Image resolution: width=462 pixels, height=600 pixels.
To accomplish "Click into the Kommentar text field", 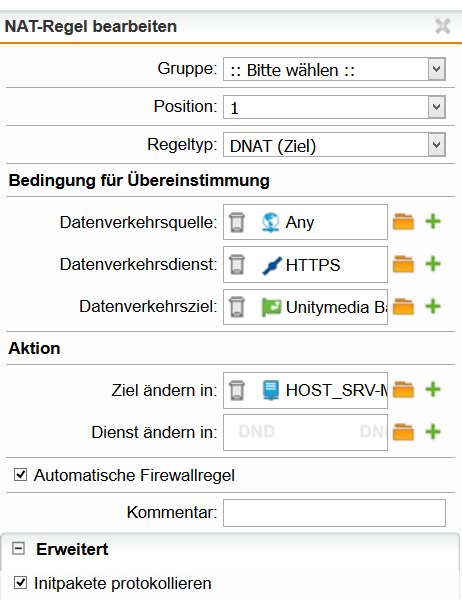I will click(x=334, y=513).
